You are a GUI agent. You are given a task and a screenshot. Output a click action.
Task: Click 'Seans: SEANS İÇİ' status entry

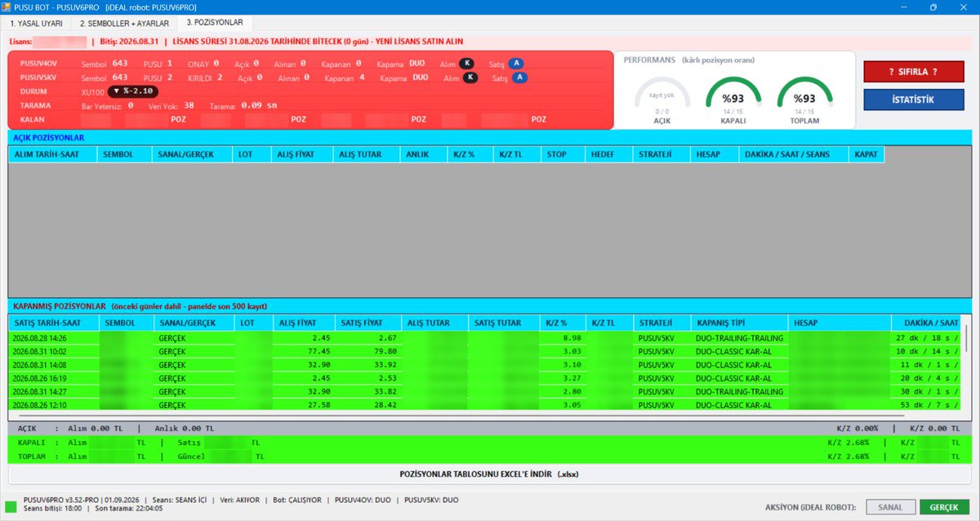click(180, 500)
